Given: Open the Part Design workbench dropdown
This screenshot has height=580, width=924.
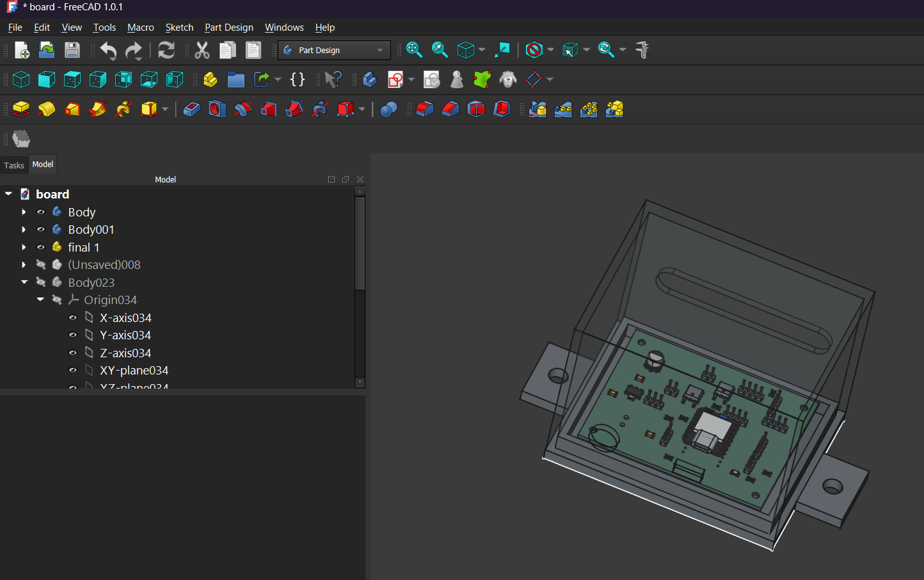Looking at the screenshot, I should (x=334, y=50).
